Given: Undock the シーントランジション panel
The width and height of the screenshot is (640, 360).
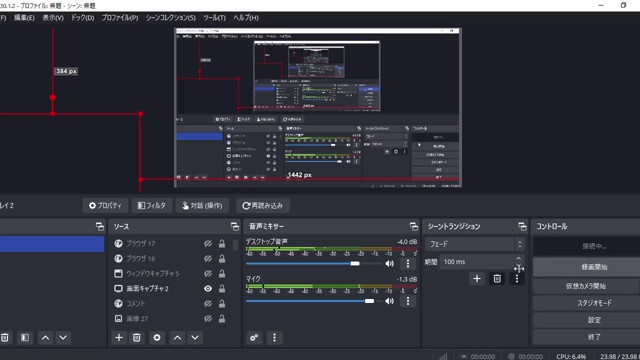Looking at the screenshot, I should (522, 227).
